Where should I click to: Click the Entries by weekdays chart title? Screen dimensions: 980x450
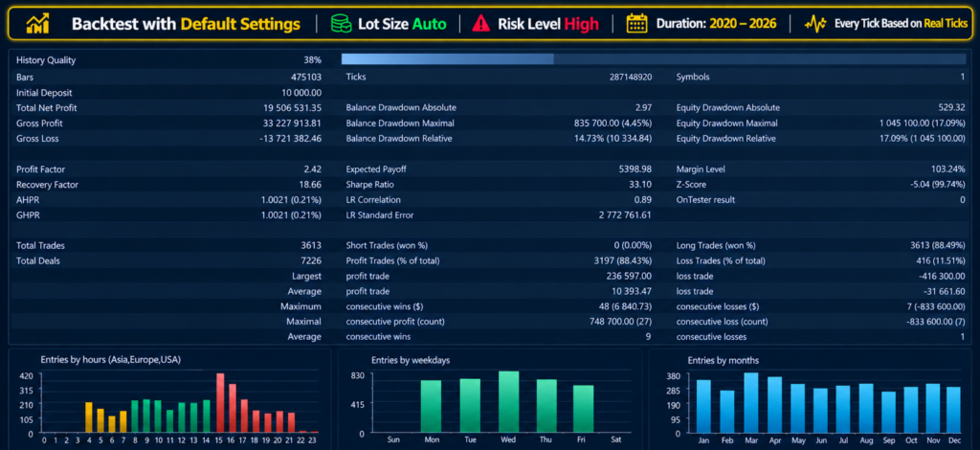point(411,360)
